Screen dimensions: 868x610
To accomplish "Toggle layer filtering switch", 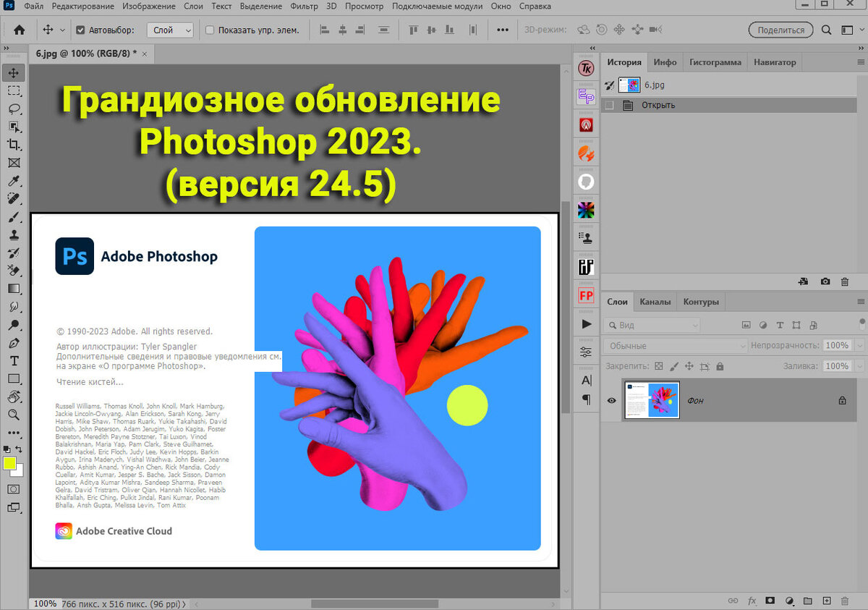I will [862, 324].
